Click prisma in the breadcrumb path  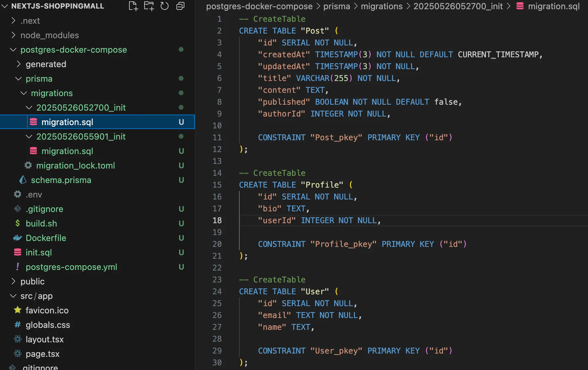pos(336,6)
